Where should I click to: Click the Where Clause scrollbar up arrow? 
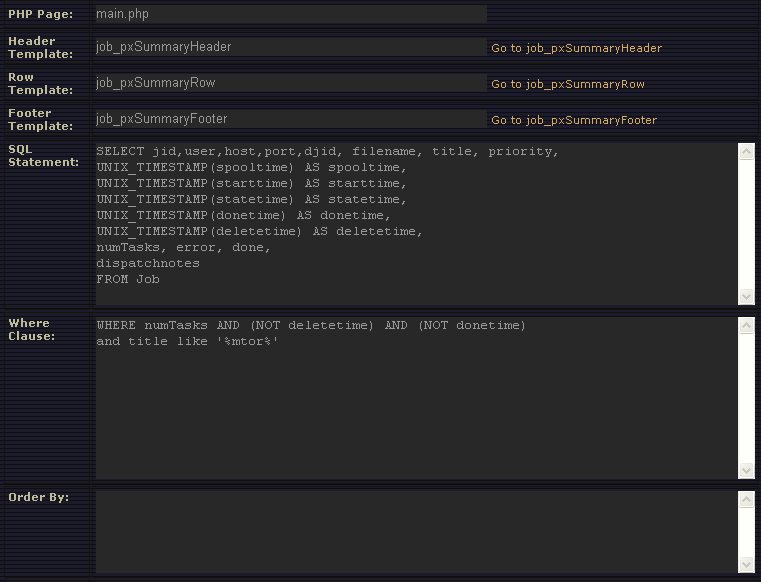(746, 326)
